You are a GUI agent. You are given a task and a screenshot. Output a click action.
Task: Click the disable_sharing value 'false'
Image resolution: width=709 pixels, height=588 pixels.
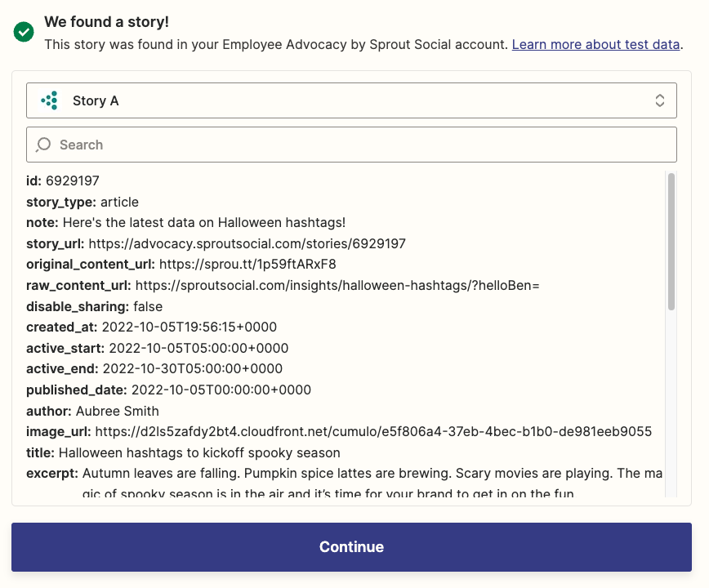[148, 306]
